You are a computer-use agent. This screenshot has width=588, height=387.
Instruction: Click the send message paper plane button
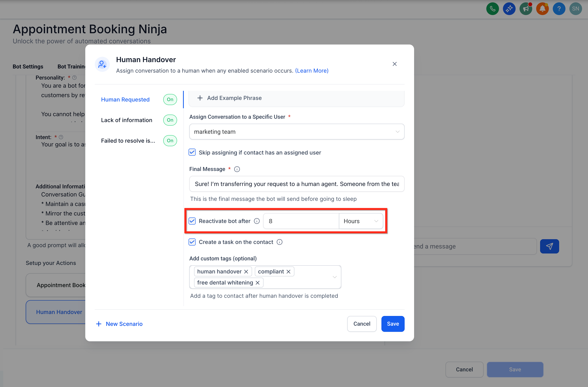pyautogui.click(x=549, y=246)
